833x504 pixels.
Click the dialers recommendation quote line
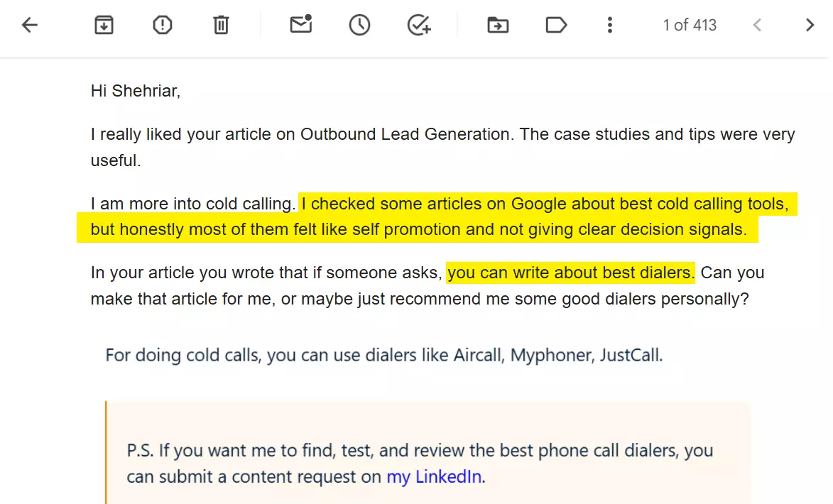[x=383, y=355]
